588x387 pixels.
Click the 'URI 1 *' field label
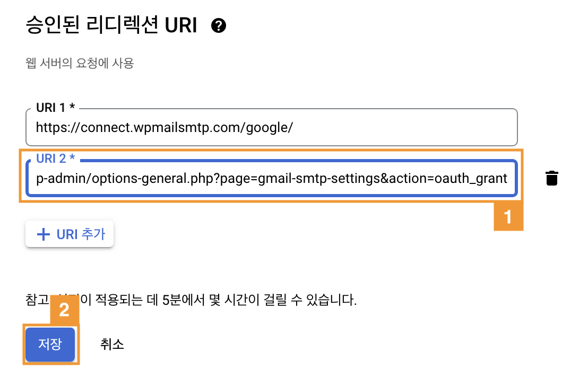pos(55,108)
